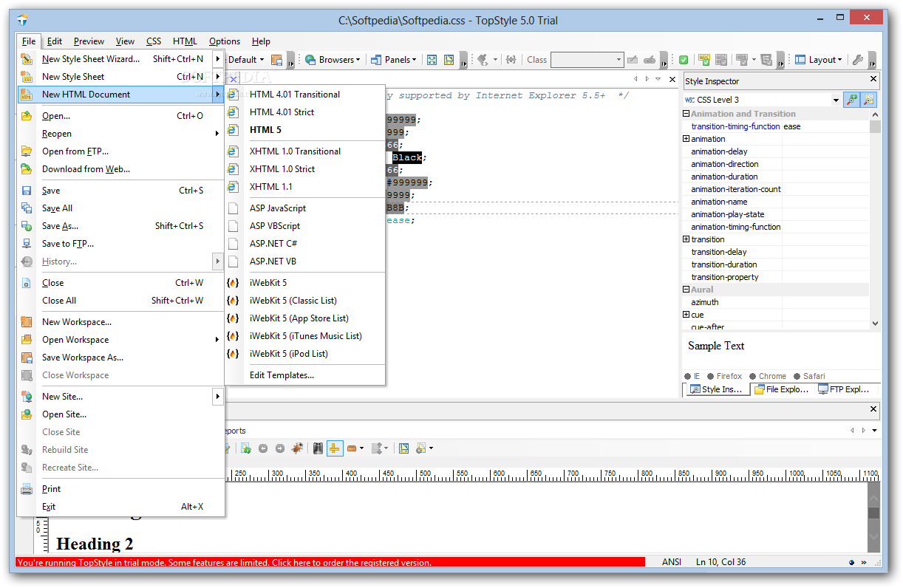Expand the cue property node
Viewport: 903px width, 588px height.
click(x=686, y=315)
